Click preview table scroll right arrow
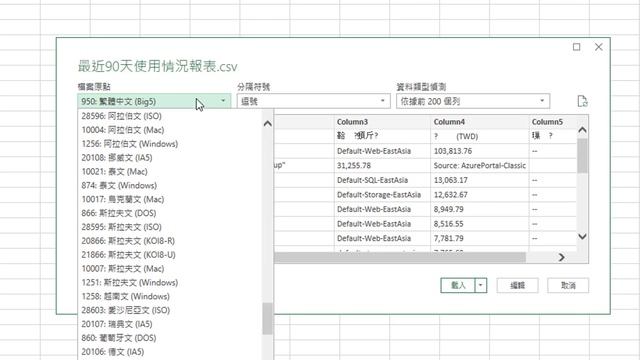The image size is (640, 360). click(x=562, y=257)
